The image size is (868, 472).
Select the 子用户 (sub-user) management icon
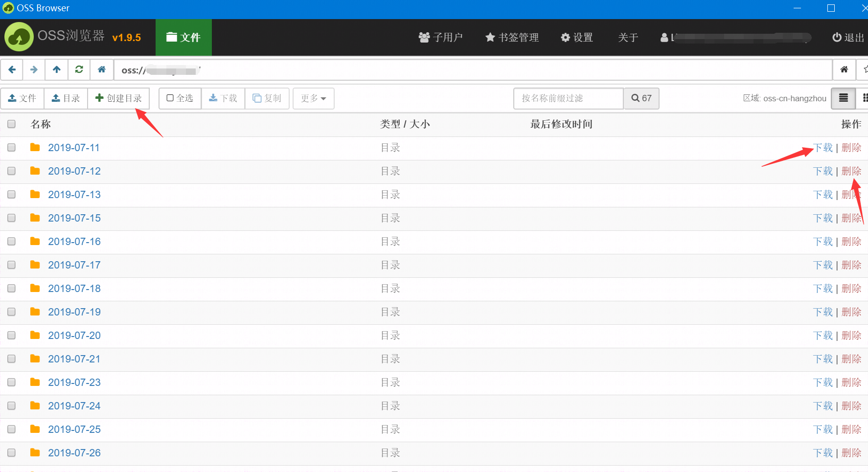tap(440, 38)
